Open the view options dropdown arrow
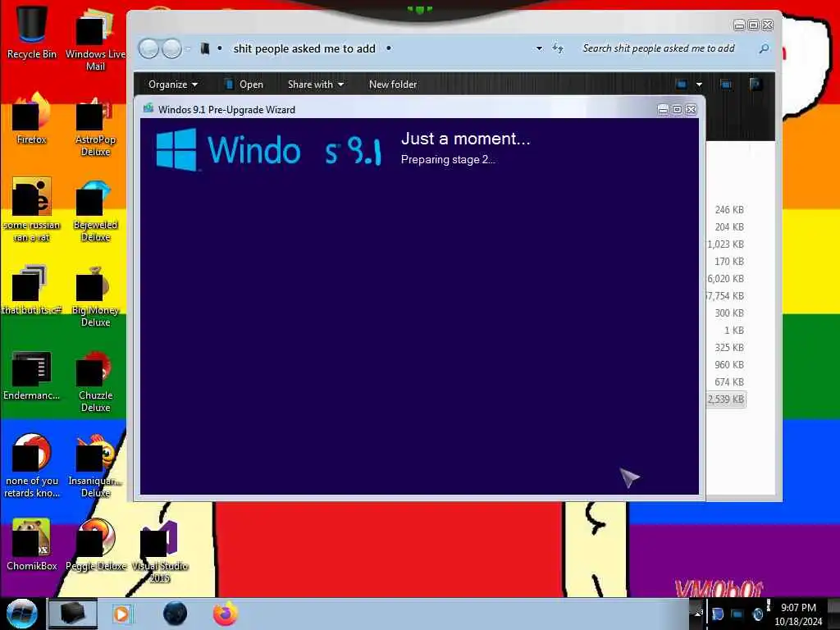840x630 pixels. tap(699, 84)
